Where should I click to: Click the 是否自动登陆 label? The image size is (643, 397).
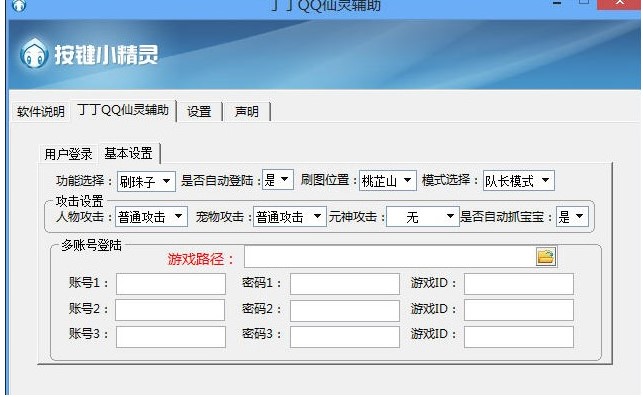[221, 180]
